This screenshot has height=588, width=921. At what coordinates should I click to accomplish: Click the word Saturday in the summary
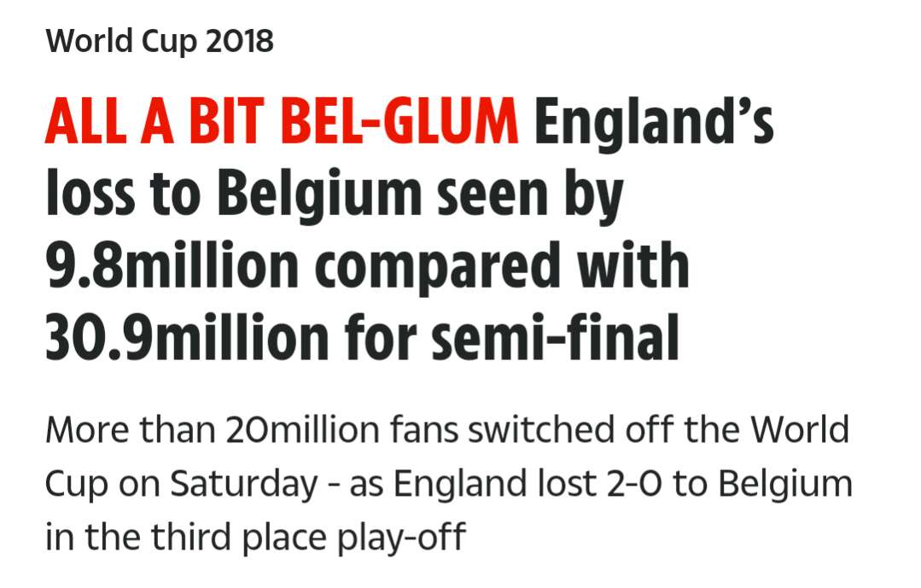pyautogui.click(x=242, y=484)
